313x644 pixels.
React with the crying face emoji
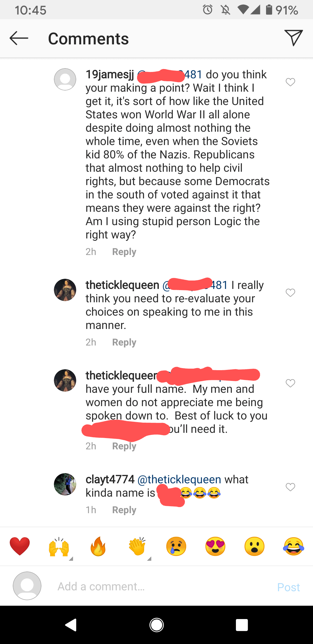pos(176,546)
